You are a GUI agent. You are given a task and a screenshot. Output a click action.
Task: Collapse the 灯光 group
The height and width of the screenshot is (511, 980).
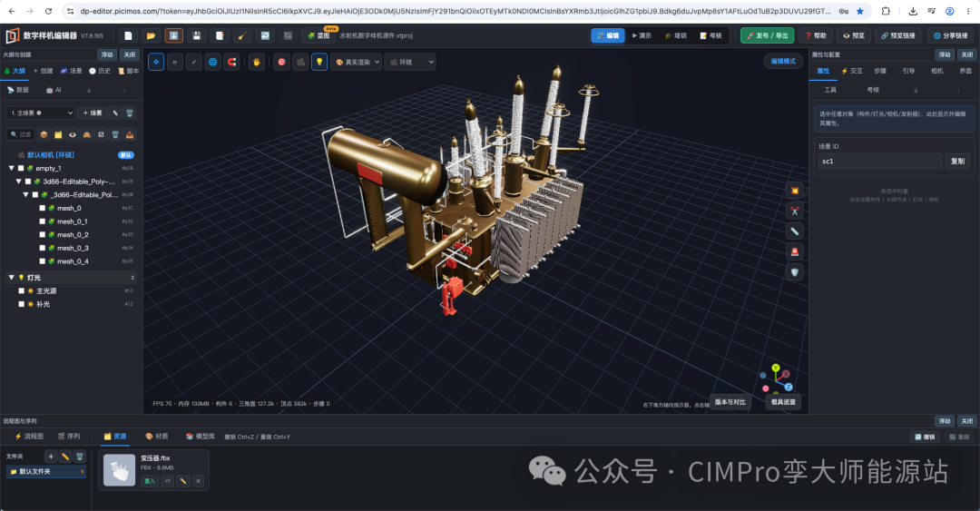click(11, 277)
